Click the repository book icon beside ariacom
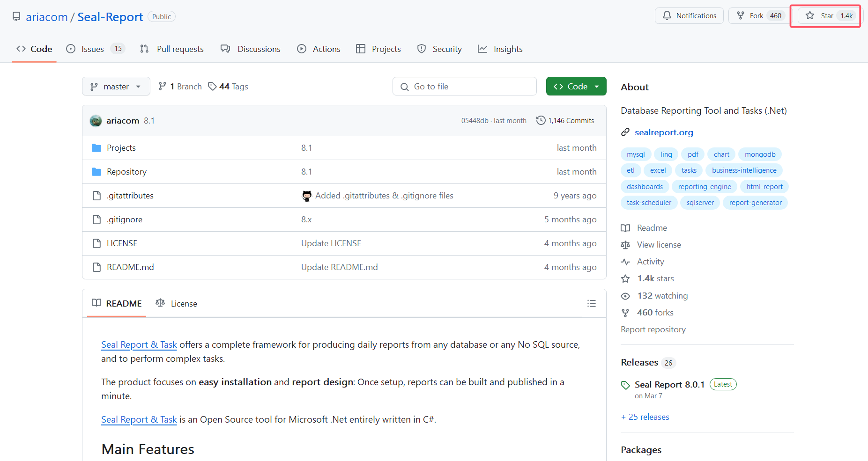This screenshot has height=461, width=868. [x=16, y=17]
